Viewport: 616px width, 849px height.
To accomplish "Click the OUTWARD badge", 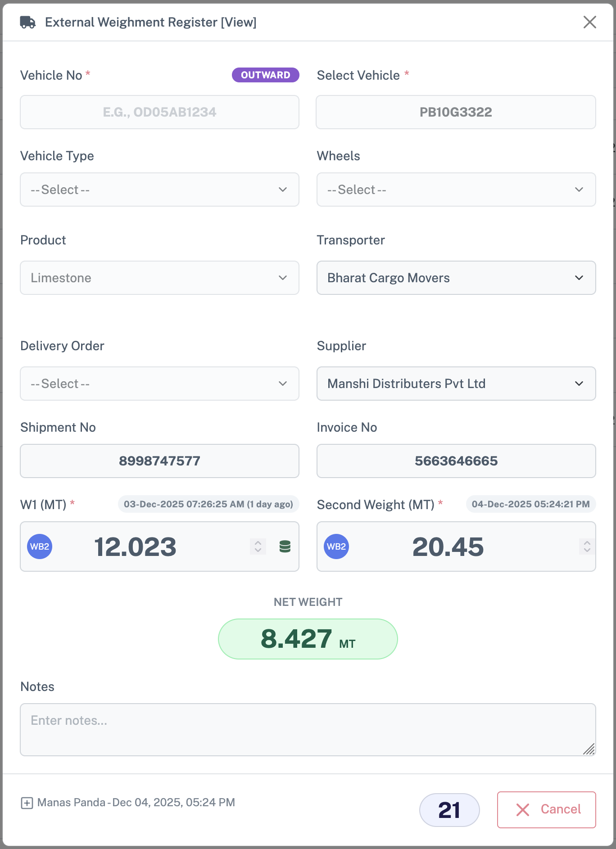I will [265, 75].
